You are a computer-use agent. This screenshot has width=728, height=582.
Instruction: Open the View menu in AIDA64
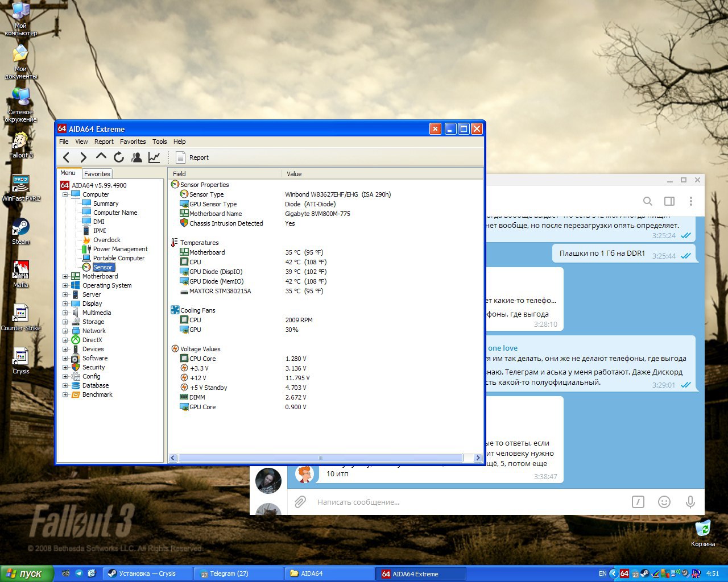point(81,142)
